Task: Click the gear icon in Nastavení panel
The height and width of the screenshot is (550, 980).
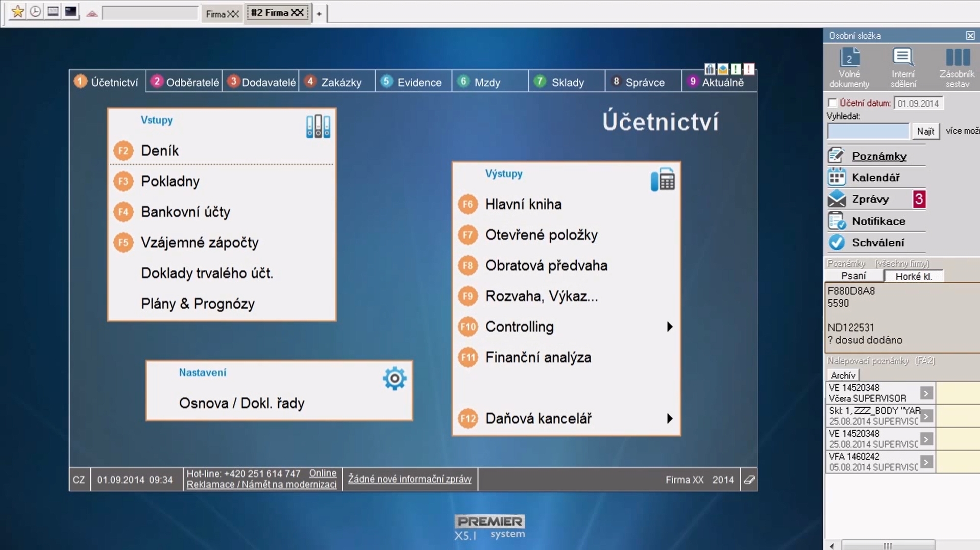Action: (x=395, y=378)
